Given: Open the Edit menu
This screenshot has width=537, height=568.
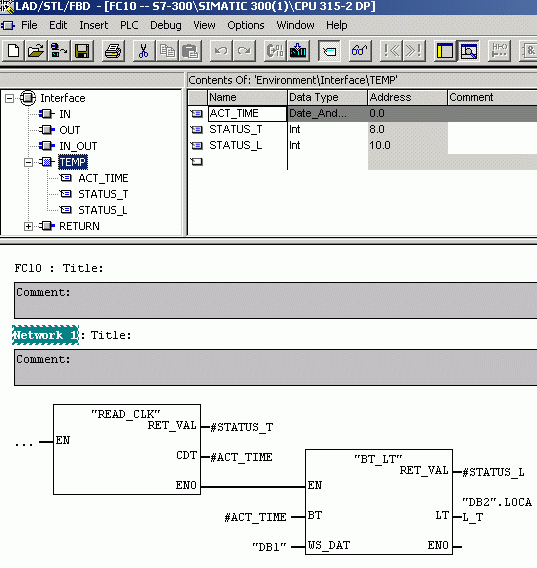Looking at the screenshot, I should coord(58,25).
